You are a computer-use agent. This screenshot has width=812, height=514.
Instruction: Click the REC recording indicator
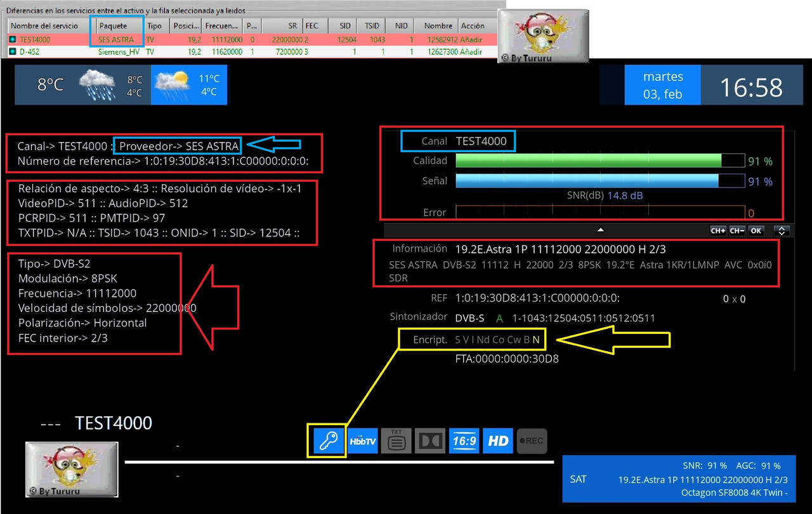[x=532, y=440]
